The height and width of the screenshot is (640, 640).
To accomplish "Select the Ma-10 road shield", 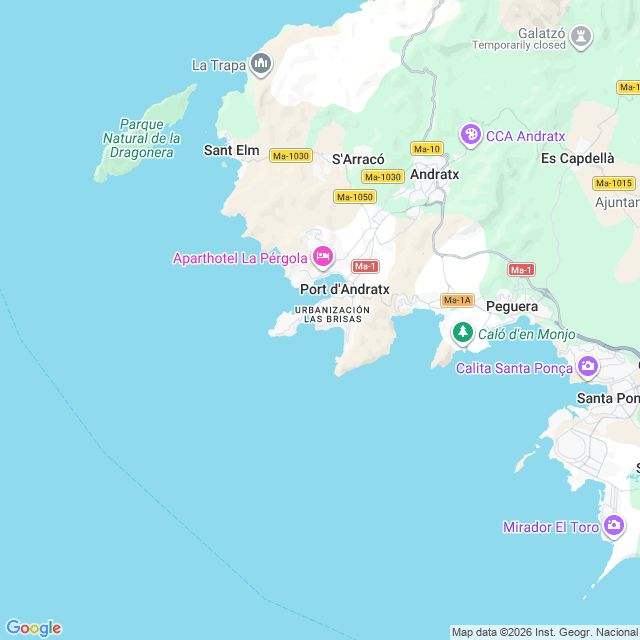I will pyautogui.click(x=427, y=149).
